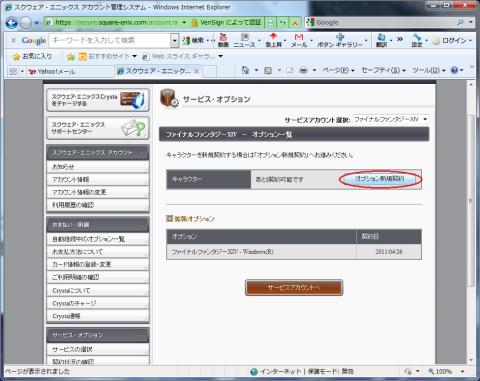Open カード情報の登録・変更 sidebar link
Image resolution: width=480 pixels, height=381 pixels.
(x=98, y=264)
